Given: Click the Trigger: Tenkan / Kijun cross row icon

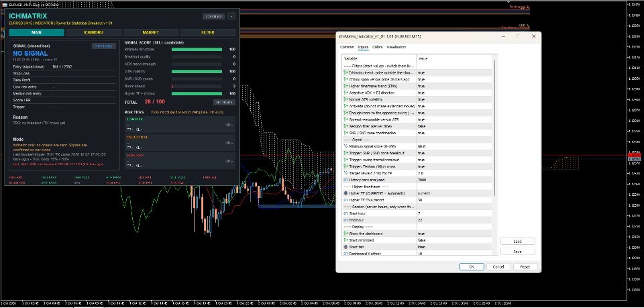Looking at the screenshot, I should pyautogui.click(x=346, y=166).
